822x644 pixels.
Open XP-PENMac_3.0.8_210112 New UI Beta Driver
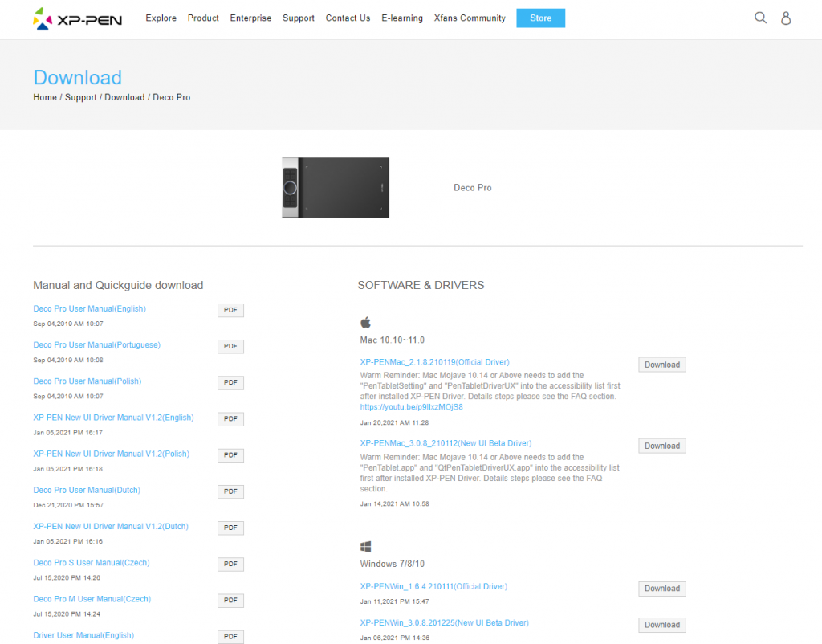[446, 443]
